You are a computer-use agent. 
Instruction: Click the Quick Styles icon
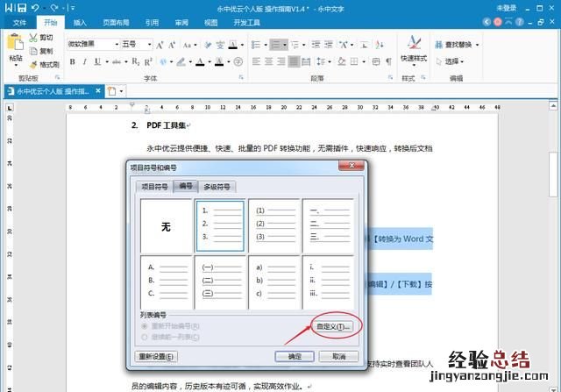[414, 42]
